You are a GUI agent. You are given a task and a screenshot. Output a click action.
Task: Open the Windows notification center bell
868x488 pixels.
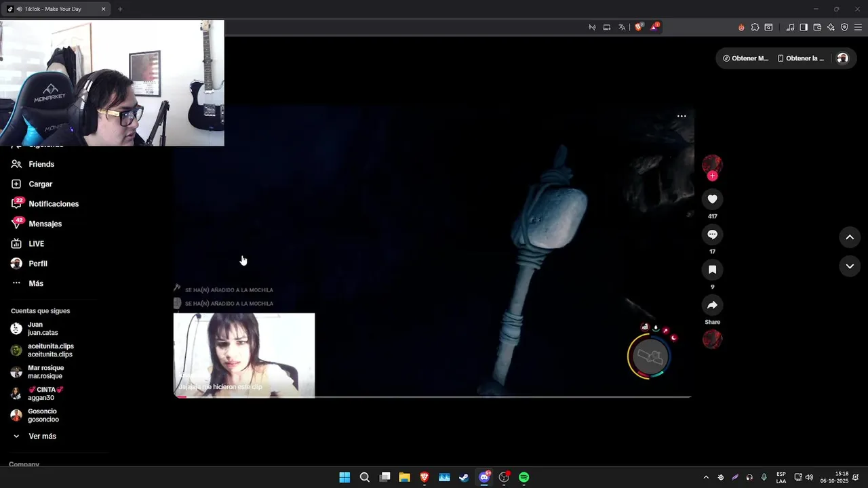856,477
